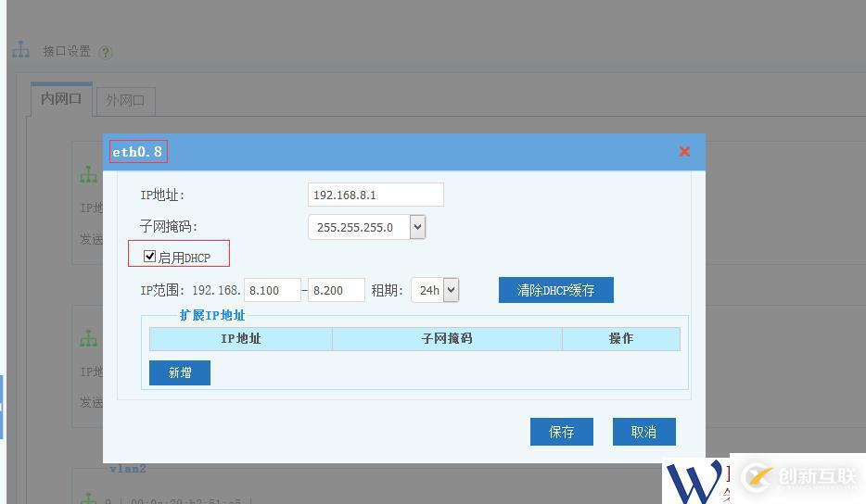Cancel the dialog with 取消 button
The width and height of the screenshot is (866, 504).
coord(644,432)
